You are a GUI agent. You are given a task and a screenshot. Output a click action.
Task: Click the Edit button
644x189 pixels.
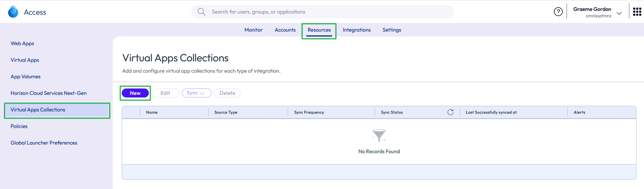click(165, 93)
